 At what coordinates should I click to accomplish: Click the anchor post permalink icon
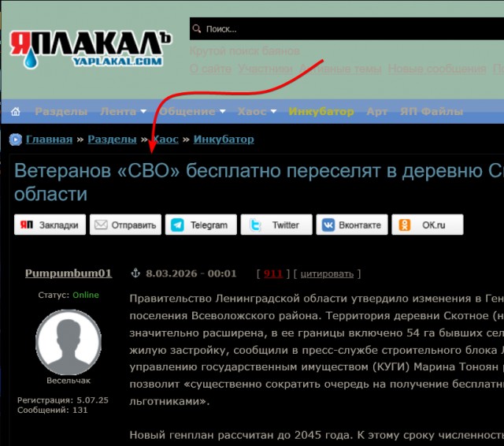tap(135, 273)
